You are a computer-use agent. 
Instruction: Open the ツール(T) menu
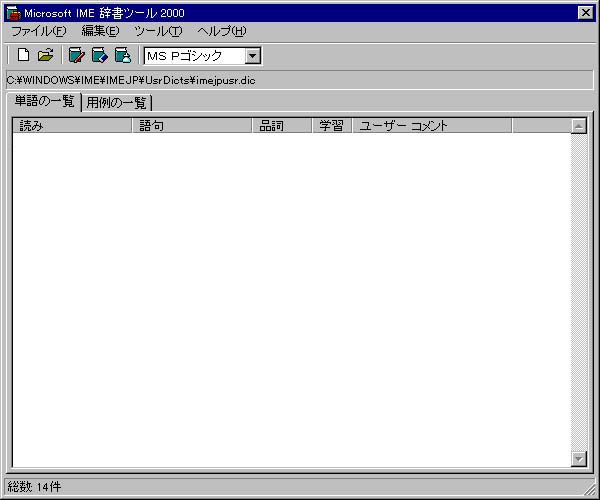[x=158, y=31]
